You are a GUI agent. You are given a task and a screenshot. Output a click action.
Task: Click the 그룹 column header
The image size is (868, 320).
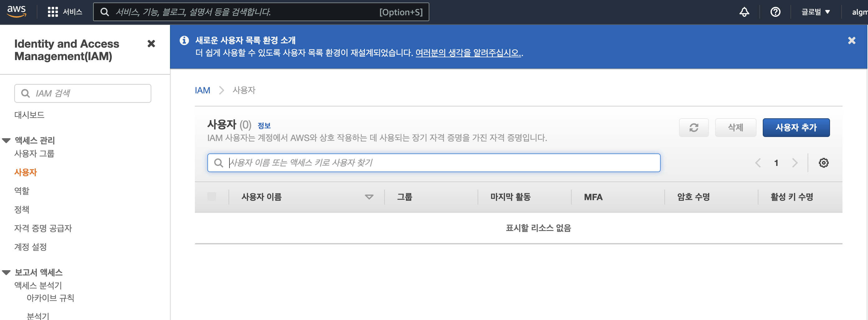point(404,197)
